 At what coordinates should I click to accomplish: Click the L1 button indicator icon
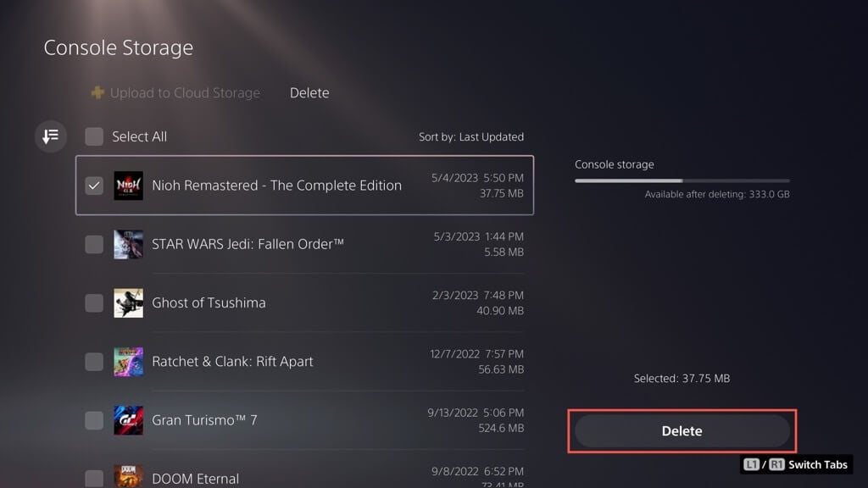coord(751,465)
